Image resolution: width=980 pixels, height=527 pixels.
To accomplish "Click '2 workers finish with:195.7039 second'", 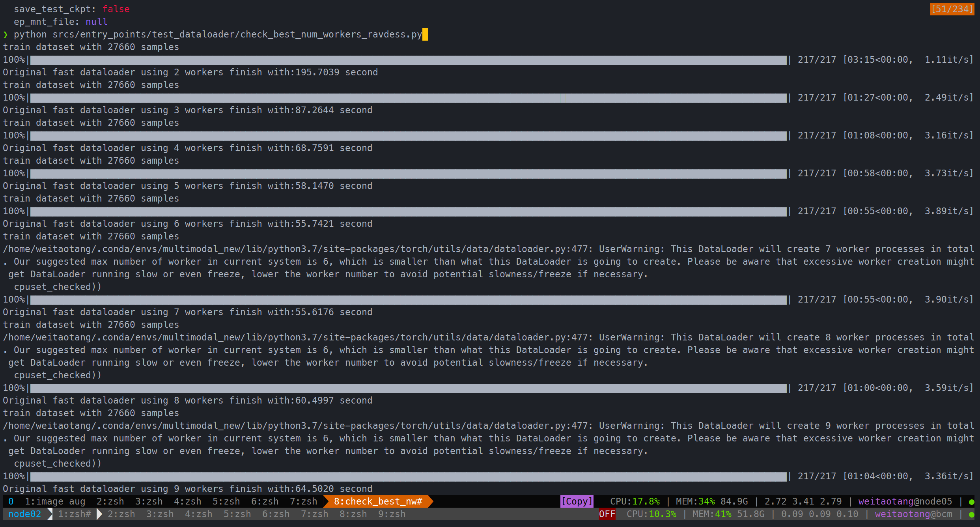I will [276, 72].
